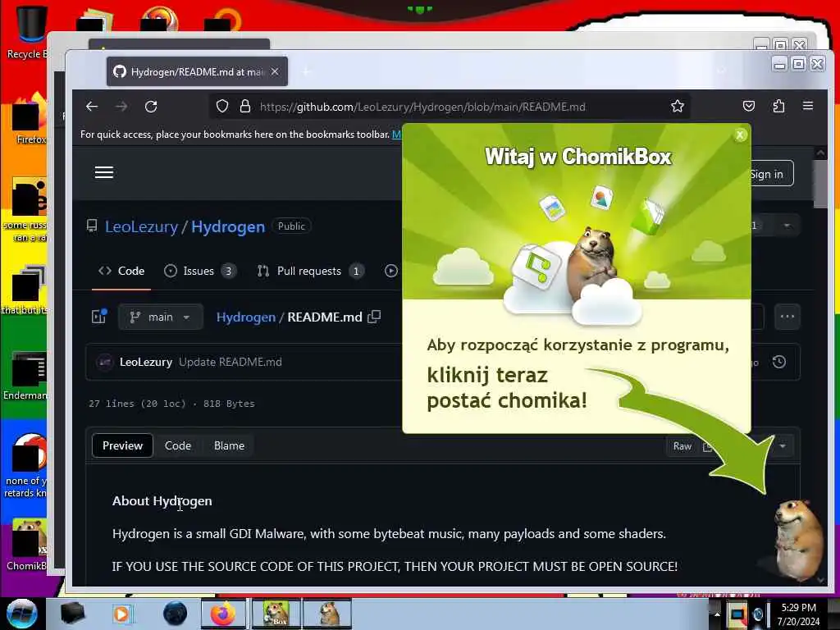Open the Pocket save icon
840x630 pixels.
749,106
